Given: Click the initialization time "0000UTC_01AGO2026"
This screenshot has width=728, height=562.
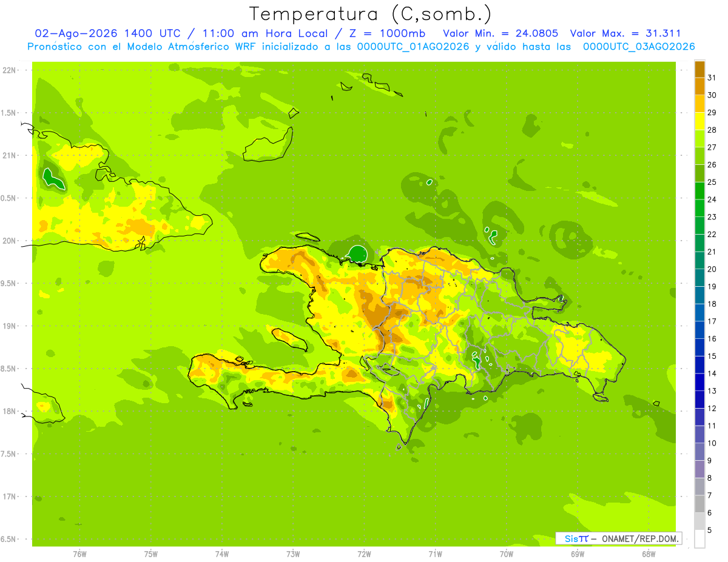Looking at the screenshot, I should [413, 47].
